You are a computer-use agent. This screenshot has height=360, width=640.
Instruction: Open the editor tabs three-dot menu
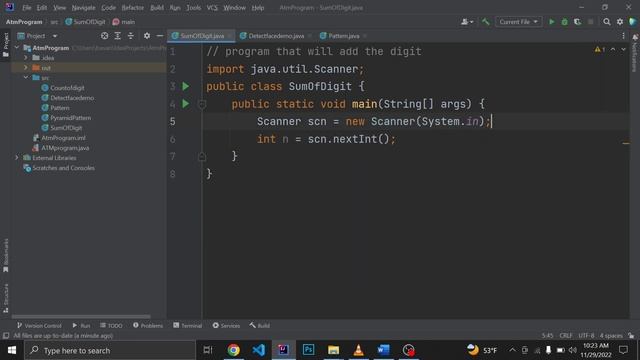pos(623,36)
